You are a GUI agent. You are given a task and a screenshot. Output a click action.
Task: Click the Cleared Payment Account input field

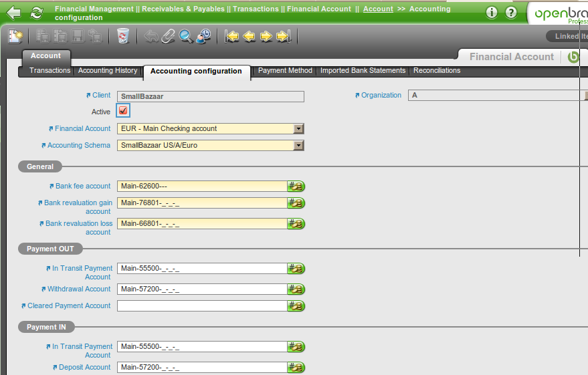pos(202,305)
